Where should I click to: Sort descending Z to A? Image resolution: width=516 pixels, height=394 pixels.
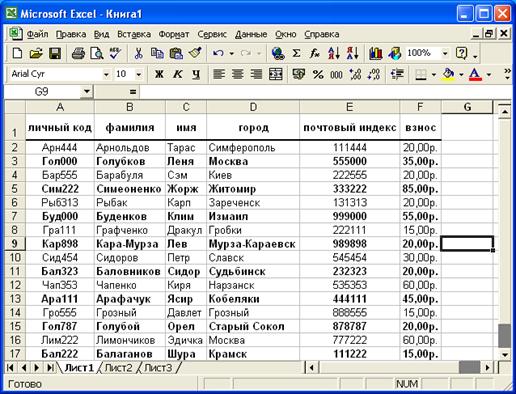[x=353, y=53]
